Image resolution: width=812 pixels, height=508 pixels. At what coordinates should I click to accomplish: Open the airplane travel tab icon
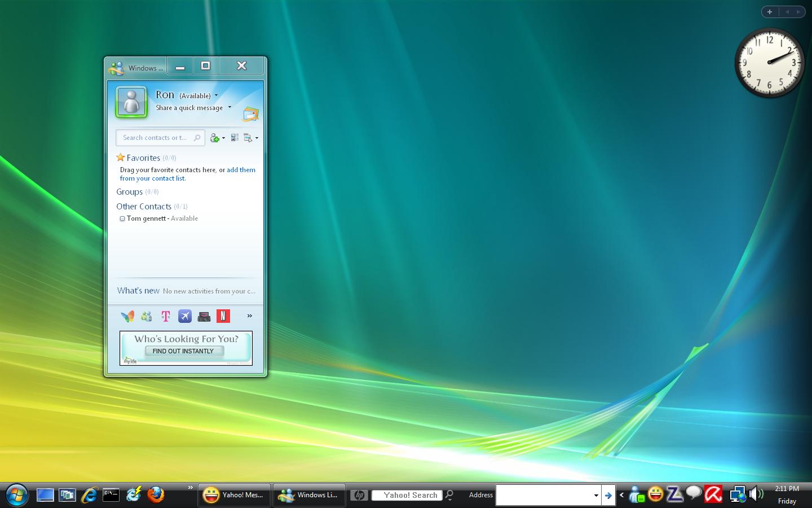(185, 316)
